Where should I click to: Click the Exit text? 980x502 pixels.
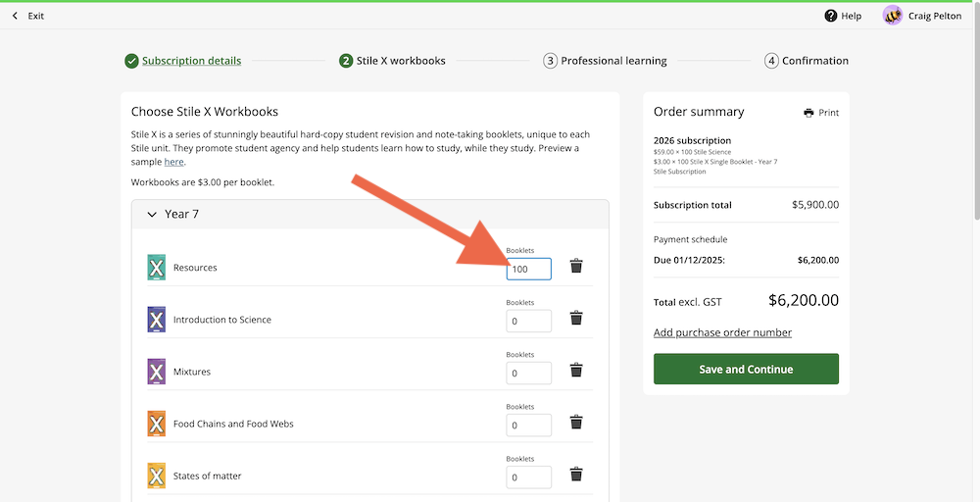tap(35, 16)
